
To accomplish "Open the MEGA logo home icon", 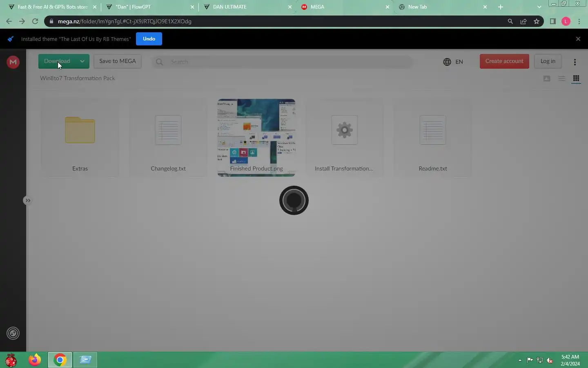I will [13, 62].
